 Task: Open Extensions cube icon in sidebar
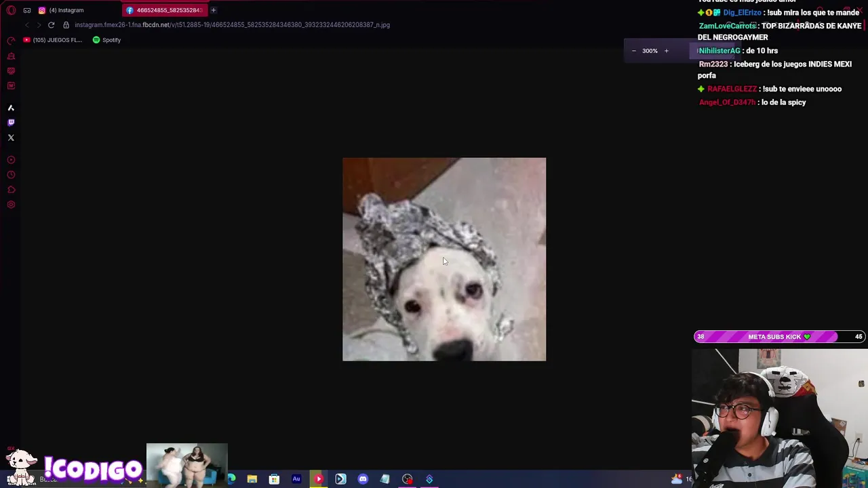click(x=11, y=190)
